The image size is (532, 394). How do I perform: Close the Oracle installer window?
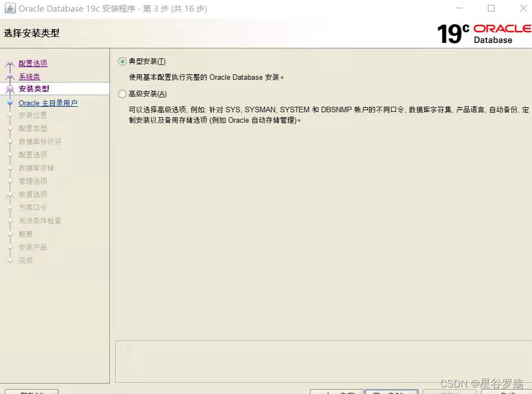pos(524,8)
